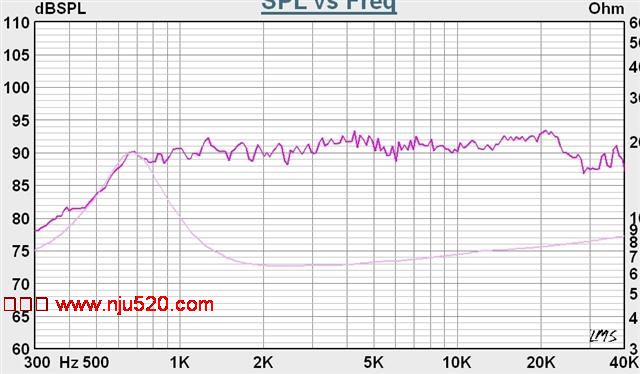Click the '40K' frequency axis label

point(624,362)
